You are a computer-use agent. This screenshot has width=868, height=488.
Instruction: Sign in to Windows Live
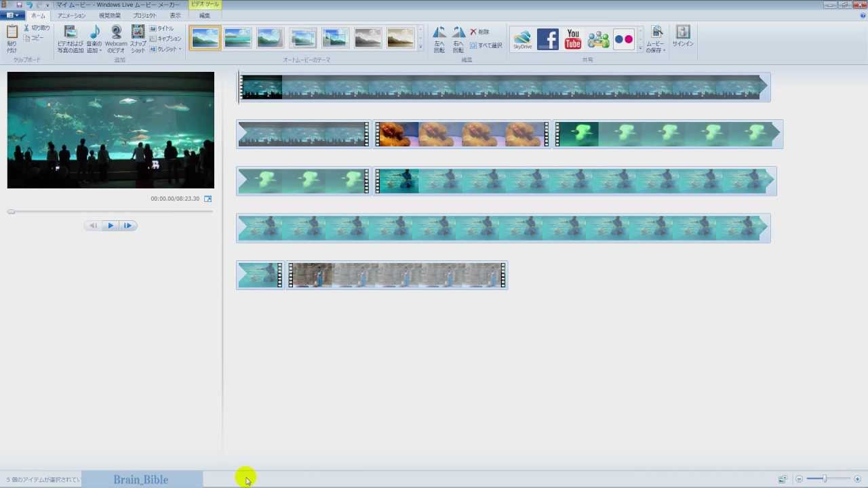(x=683, y=37)
